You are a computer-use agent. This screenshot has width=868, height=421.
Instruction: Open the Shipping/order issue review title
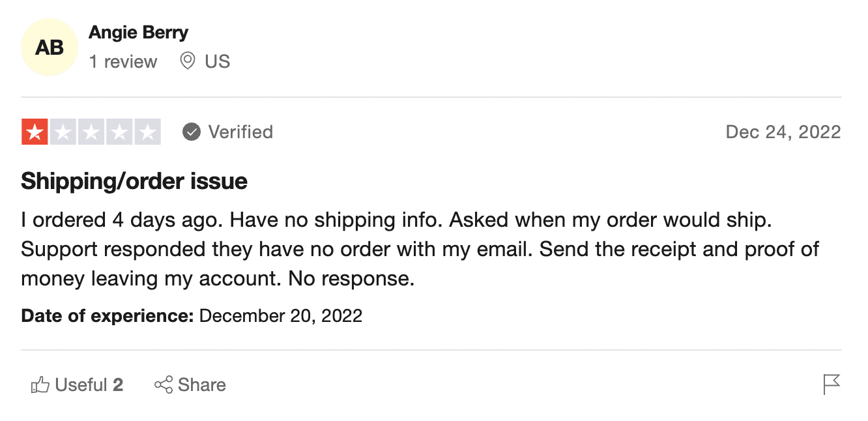(x=134, y=181)
